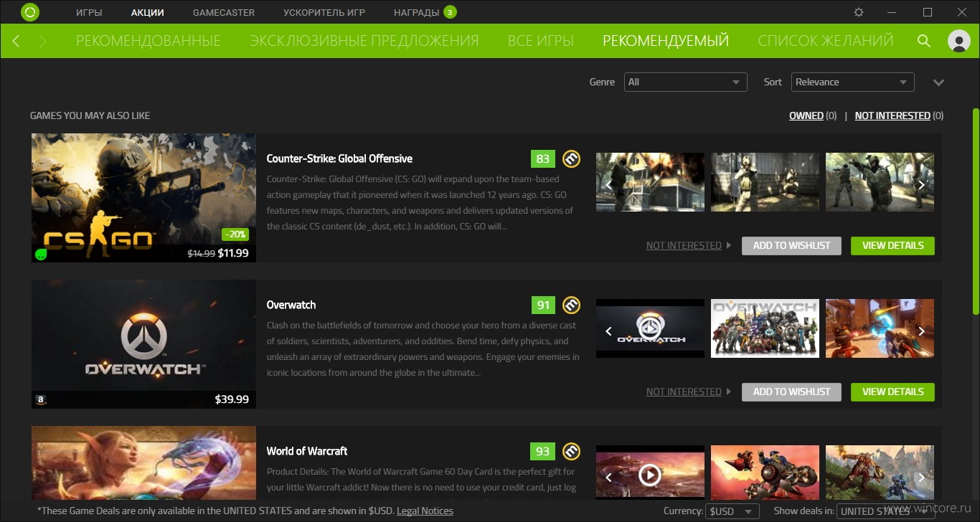Viewport: 980px width, 522px height.
Task: Open the Sort dropdown showing Relevance
Action: click(853, 82)
